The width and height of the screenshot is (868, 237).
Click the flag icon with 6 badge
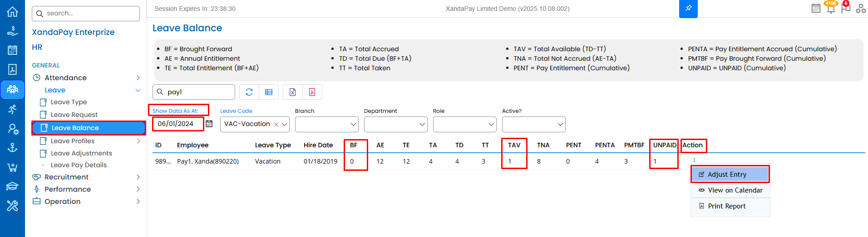point(845,8)
